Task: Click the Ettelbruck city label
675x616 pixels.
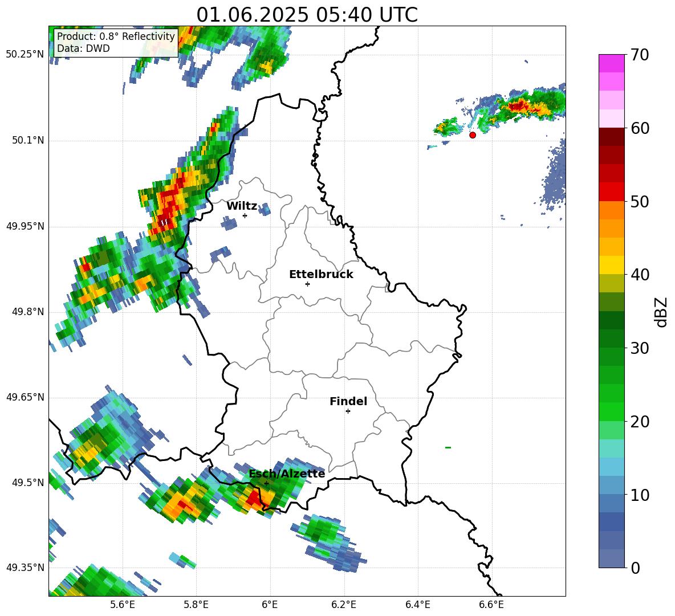Action: (x=321, y=274)
